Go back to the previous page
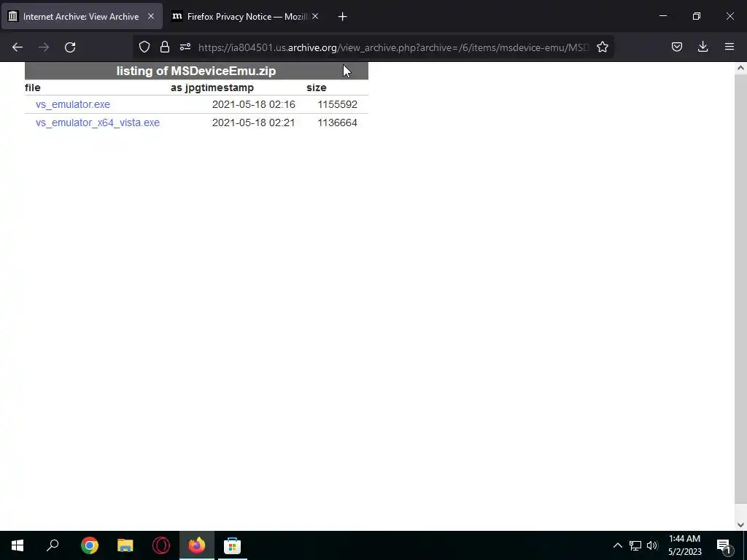 [18, 47]
